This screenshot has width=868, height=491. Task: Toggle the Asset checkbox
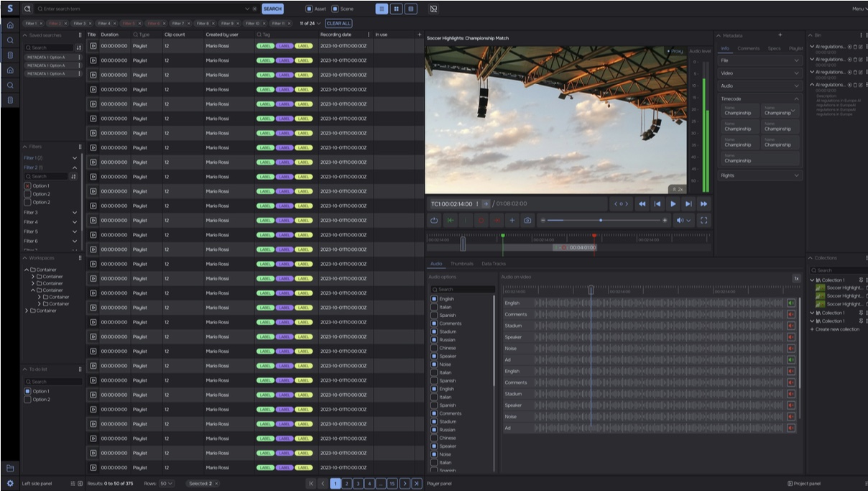click(309, 9)
